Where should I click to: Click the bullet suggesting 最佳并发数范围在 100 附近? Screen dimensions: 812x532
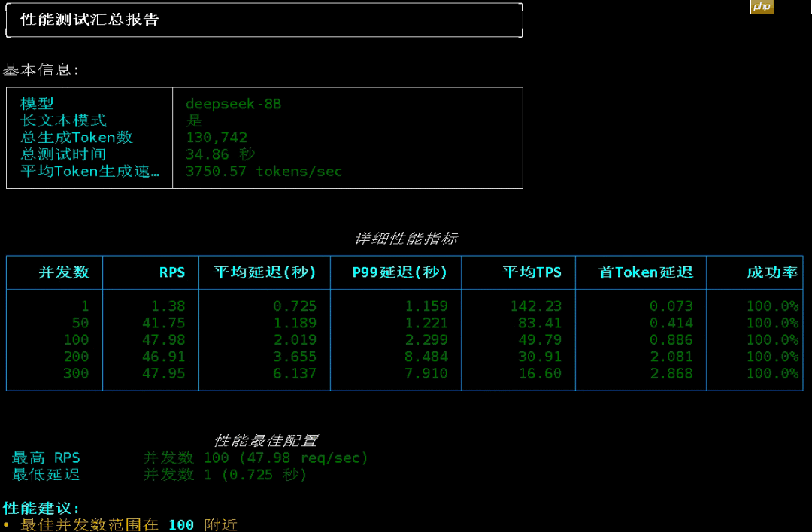click(123, 524)
